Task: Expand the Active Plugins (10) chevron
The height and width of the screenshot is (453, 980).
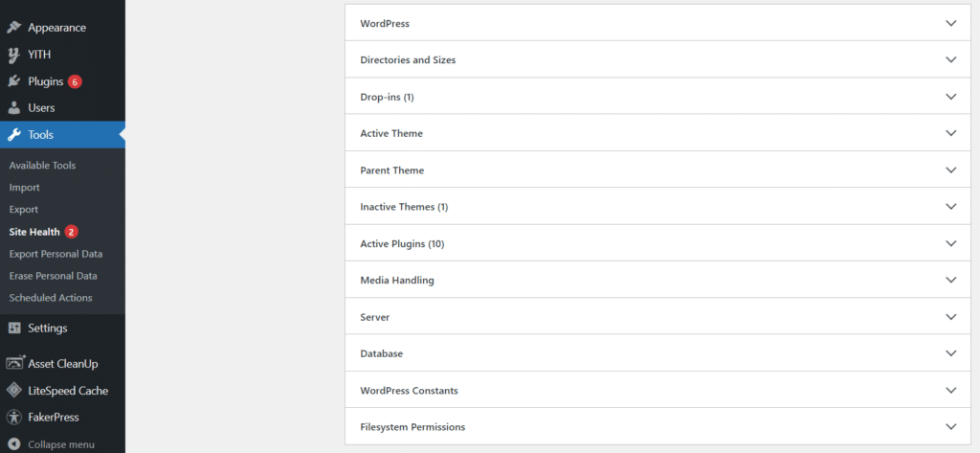Action: (951, 243)
